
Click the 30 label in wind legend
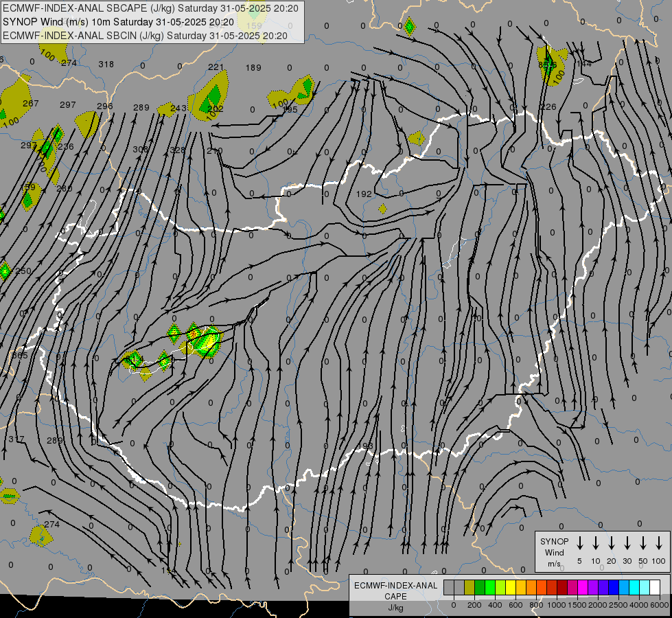pyautogui.click(x=627, y=561)
